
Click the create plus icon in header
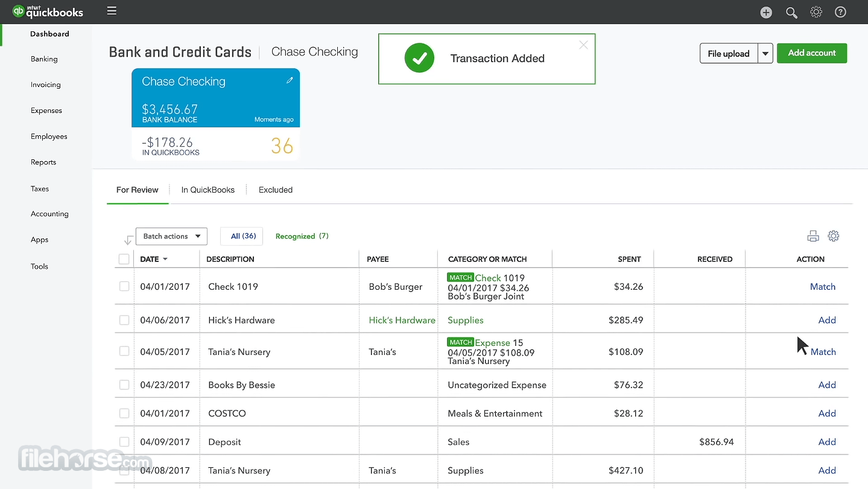[x=766, y=12]
